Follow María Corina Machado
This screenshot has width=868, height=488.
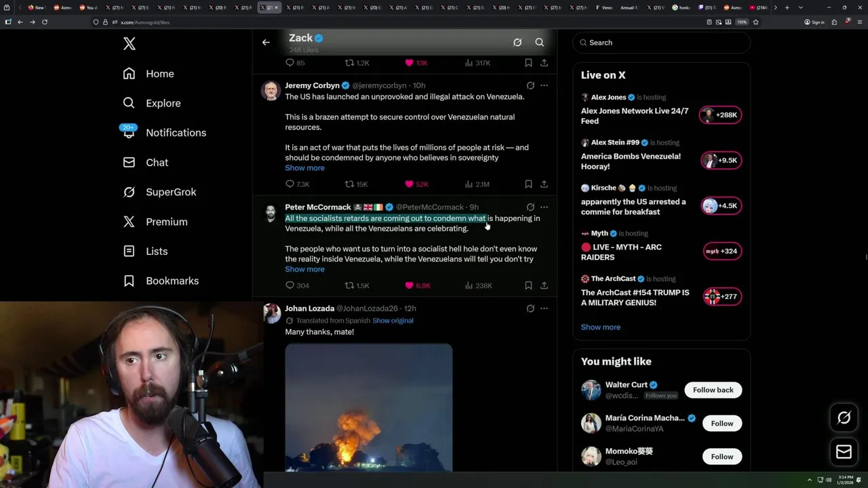coord(722,424)
